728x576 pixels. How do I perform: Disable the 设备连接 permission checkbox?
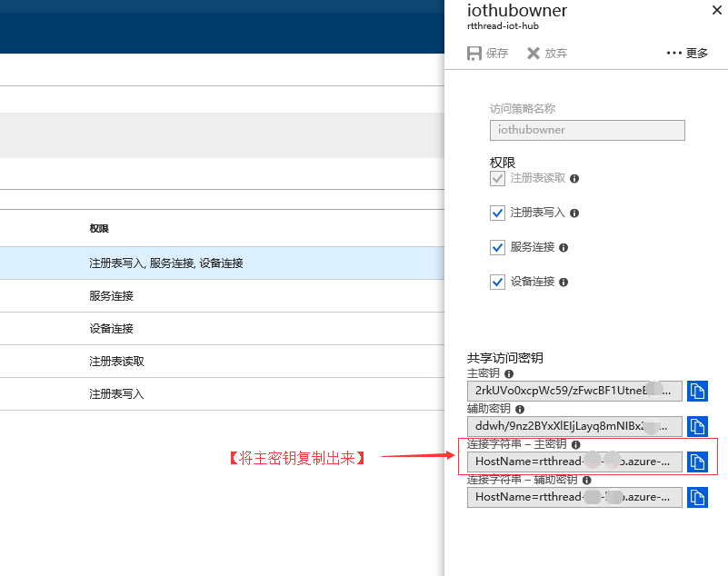pyautogui.click(x=497, y=282)
